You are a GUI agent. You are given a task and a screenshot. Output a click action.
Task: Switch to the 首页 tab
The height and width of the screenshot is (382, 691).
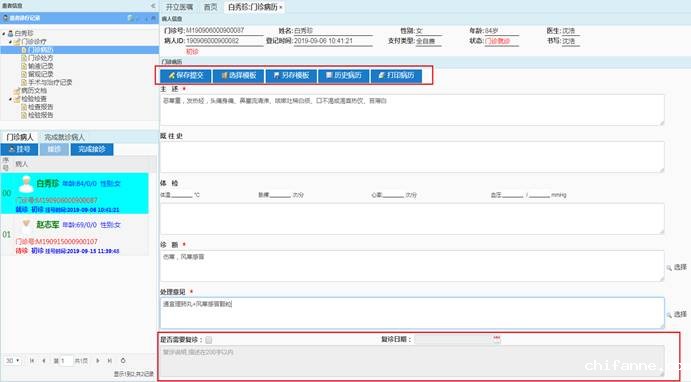[211, 7]
